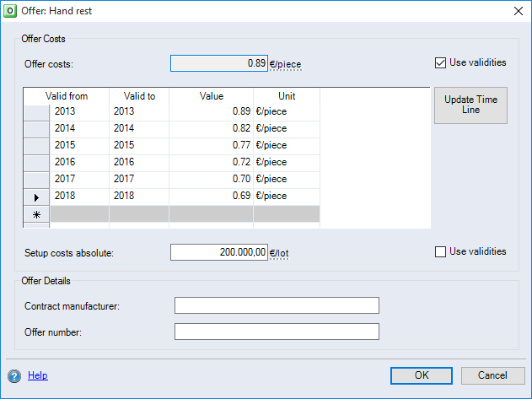Click the Valid from column header

point(67,96)
